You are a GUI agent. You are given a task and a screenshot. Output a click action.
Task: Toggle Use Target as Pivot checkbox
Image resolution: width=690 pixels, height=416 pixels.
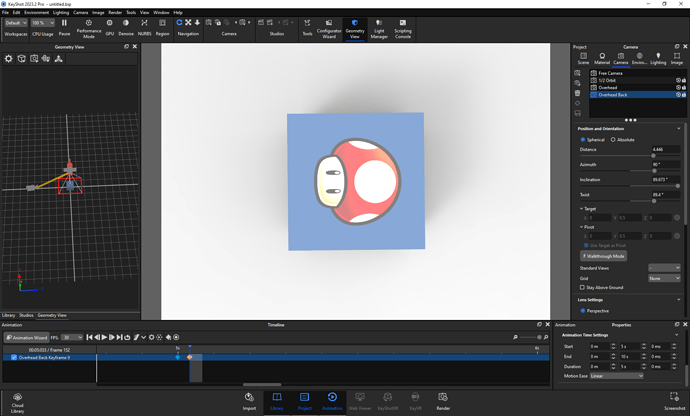coord(586,245)
